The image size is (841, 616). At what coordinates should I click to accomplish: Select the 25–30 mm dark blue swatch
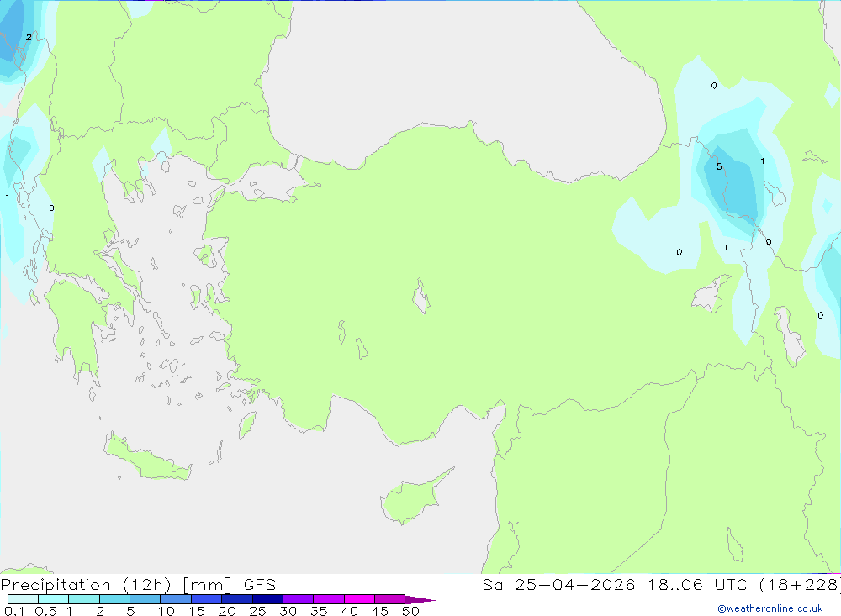267,599
